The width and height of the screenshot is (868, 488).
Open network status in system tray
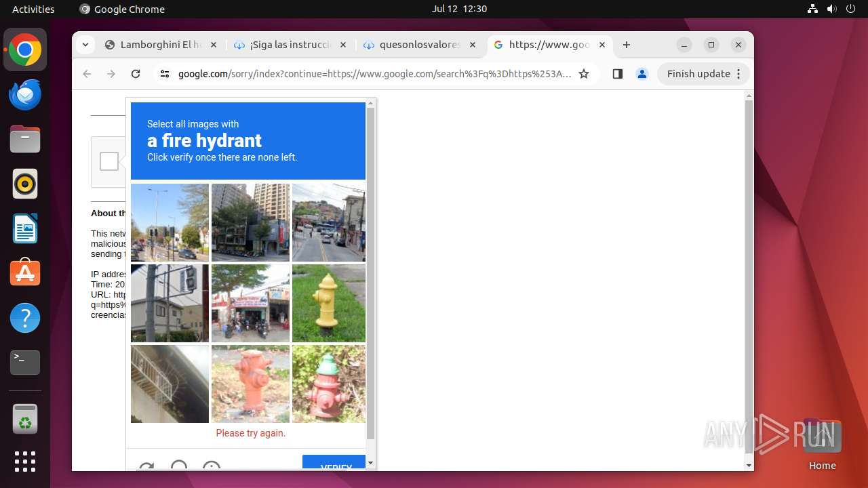pyautogui.click(x=812, y=9)
